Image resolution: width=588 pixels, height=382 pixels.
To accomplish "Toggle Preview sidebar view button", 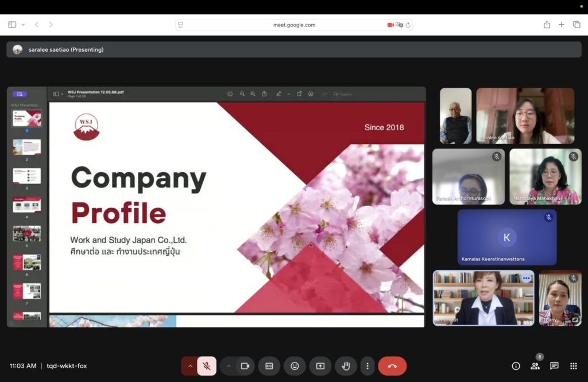I will [x=56, y=94].
